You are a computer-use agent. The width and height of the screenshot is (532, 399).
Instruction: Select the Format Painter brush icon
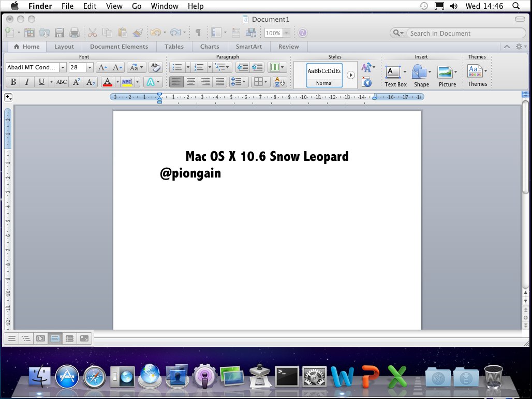[x=138, y=33]
